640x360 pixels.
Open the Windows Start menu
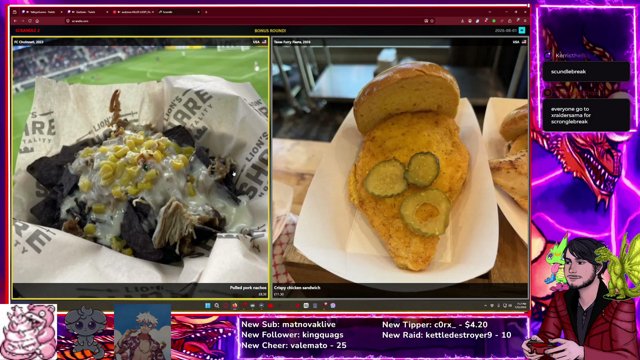click(208, 306)
